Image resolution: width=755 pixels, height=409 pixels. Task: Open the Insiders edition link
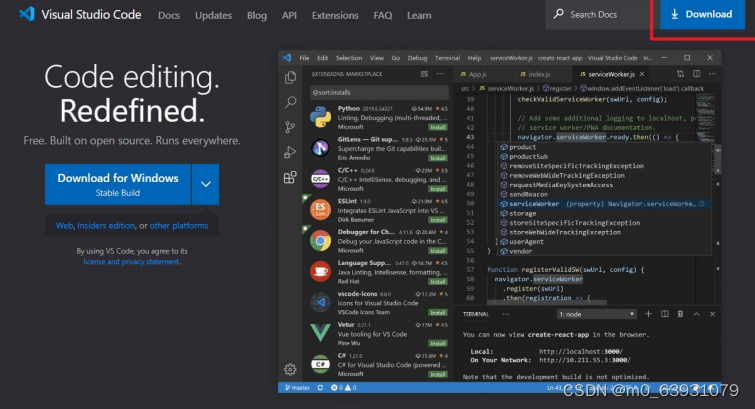106,225
